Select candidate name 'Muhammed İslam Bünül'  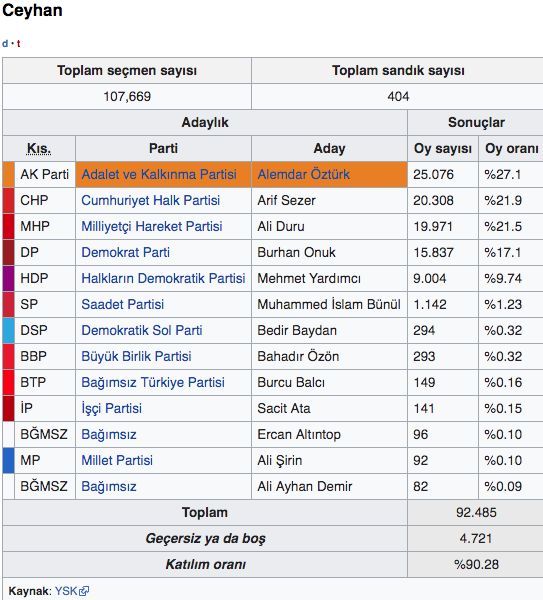pos(329,305)
